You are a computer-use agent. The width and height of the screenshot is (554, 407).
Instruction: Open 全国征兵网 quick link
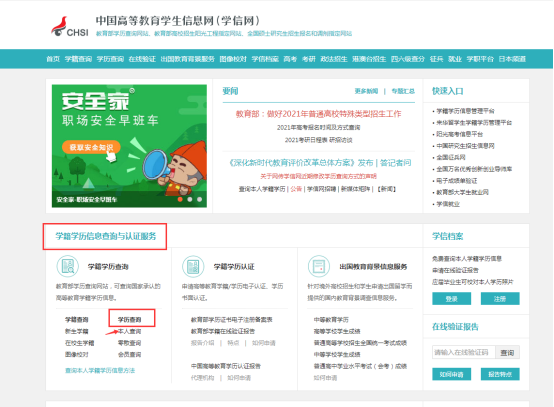(x=451, y=157)
